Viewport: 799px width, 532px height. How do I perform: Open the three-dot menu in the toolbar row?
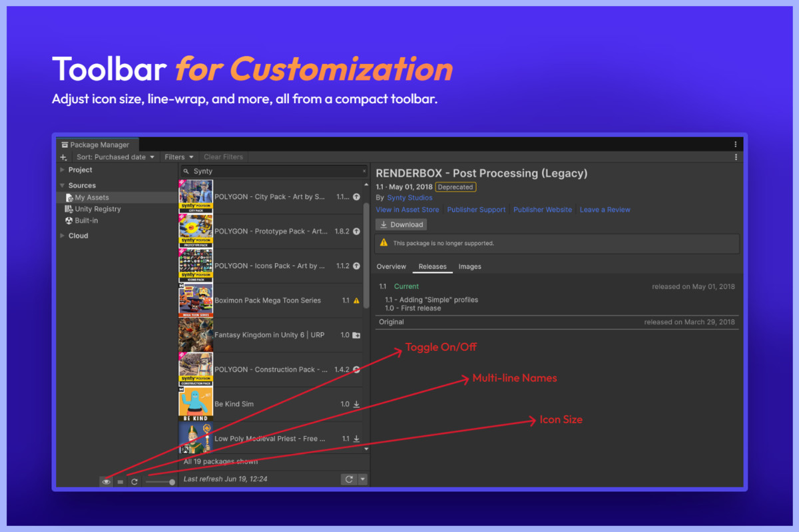(736, 157)
